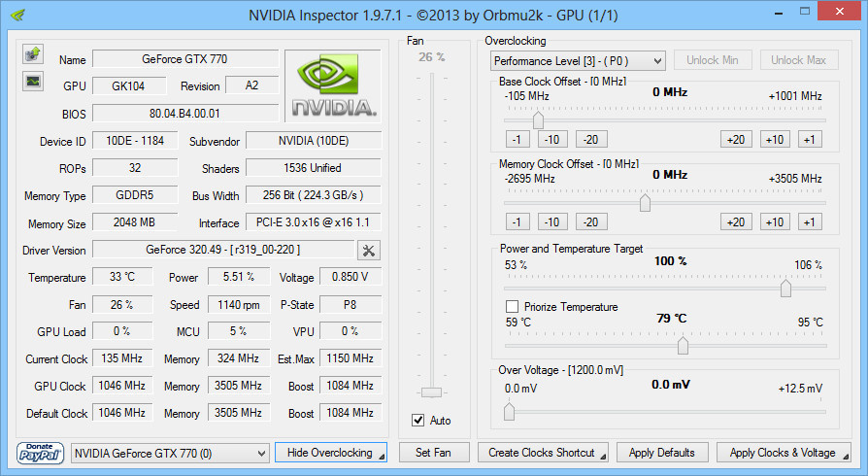Open driver profile settings wrench icon
Viewport: 868px width, 476px height.
tap(369, 251)
